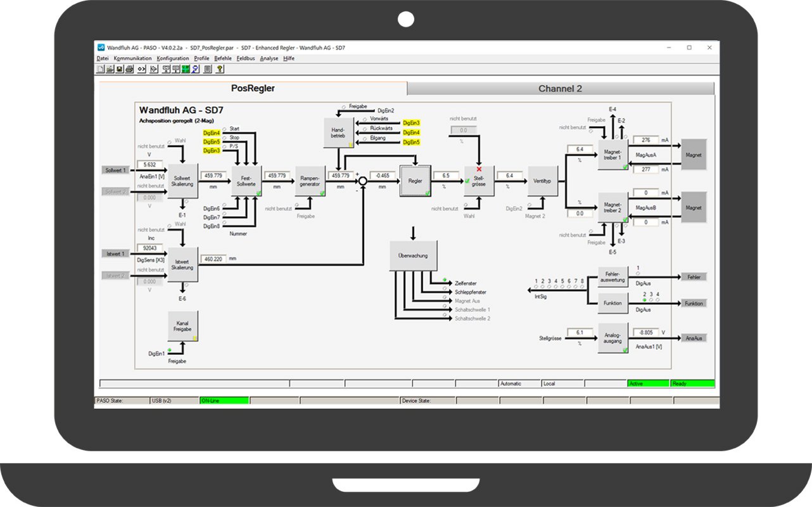Click the green Ready status cell
The height and width of the screenshot is (507, 812).
click(692, 383)
